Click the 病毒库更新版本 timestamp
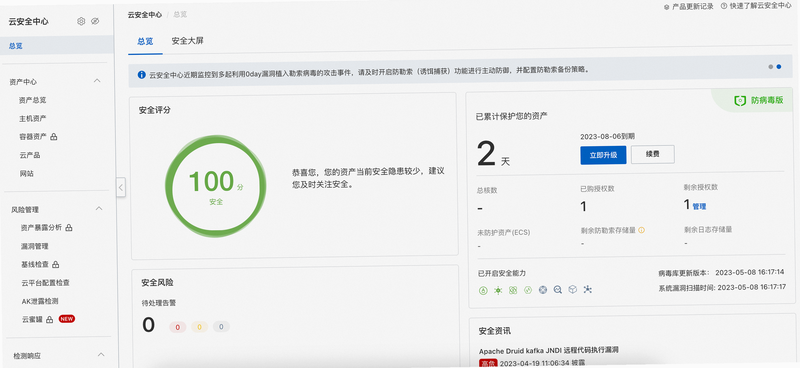Image resolution: width=800 pixels, height=368 pixels. pyautogui.click(x=749, y=273)
